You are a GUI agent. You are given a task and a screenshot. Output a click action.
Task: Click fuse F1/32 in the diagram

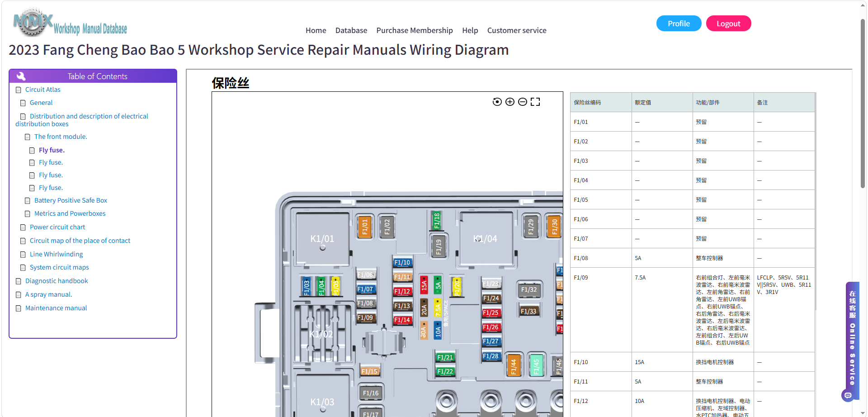click(529, 289)
